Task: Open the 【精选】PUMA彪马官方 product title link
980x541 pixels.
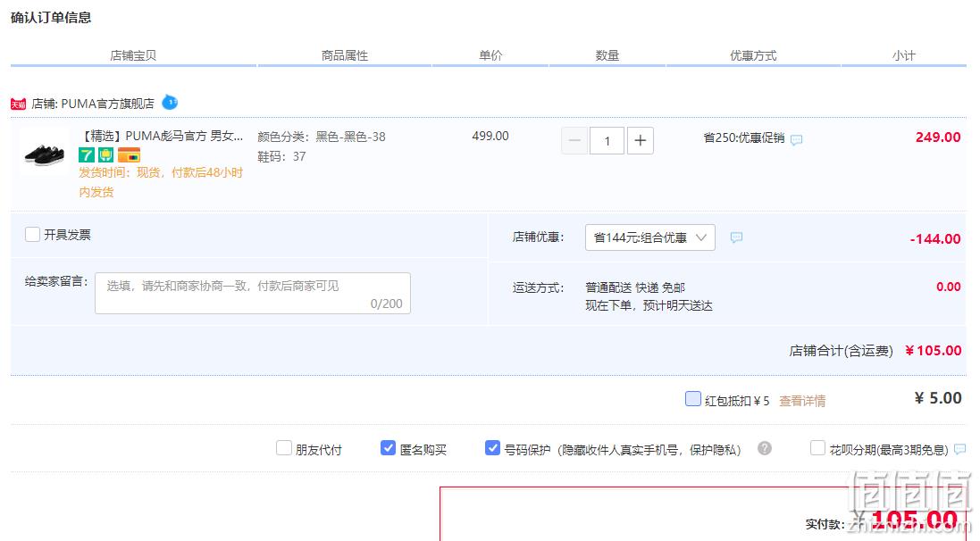Action: point(162,137)
